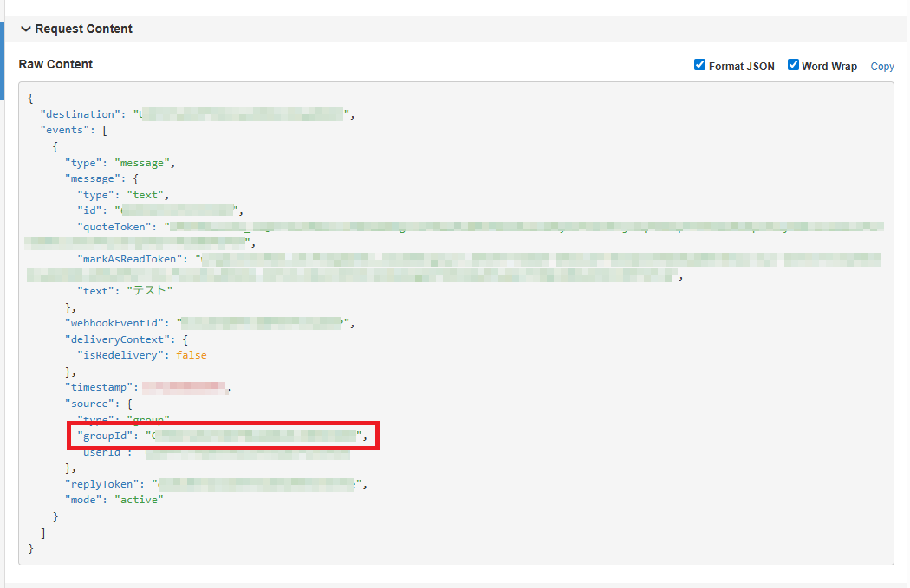Viewport: 910px width, 588px height.
Task: Uncheck the Format JSON checkbox
Action: tap(699, 65)
